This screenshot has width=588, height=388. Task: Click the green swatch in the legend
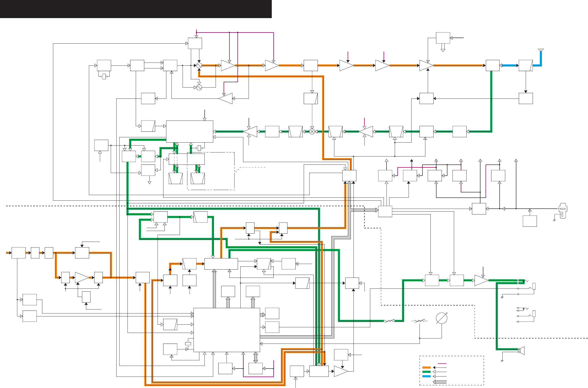[426, 372]
